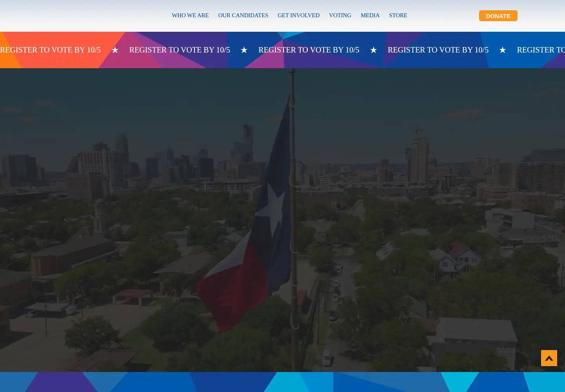Viewport: 565px width, 392px height.
Task: Visit the STORE link
Action: [x=398, y=15]
